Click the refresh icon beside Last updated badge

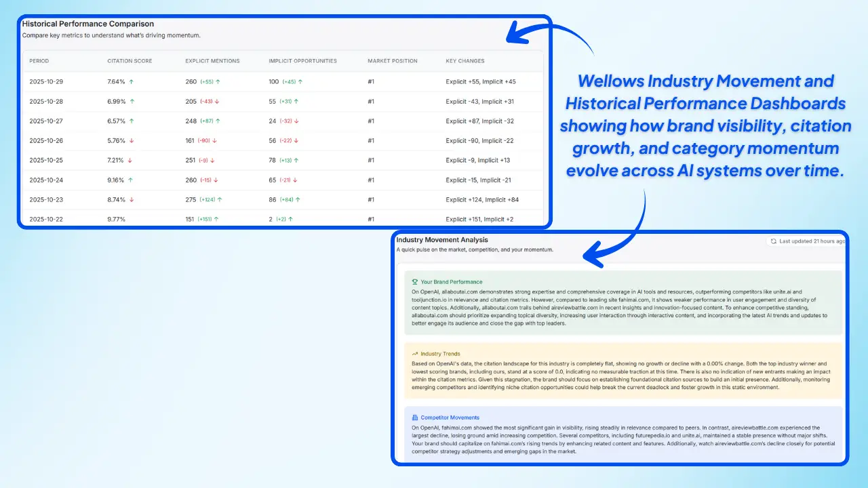coord(773,241)
